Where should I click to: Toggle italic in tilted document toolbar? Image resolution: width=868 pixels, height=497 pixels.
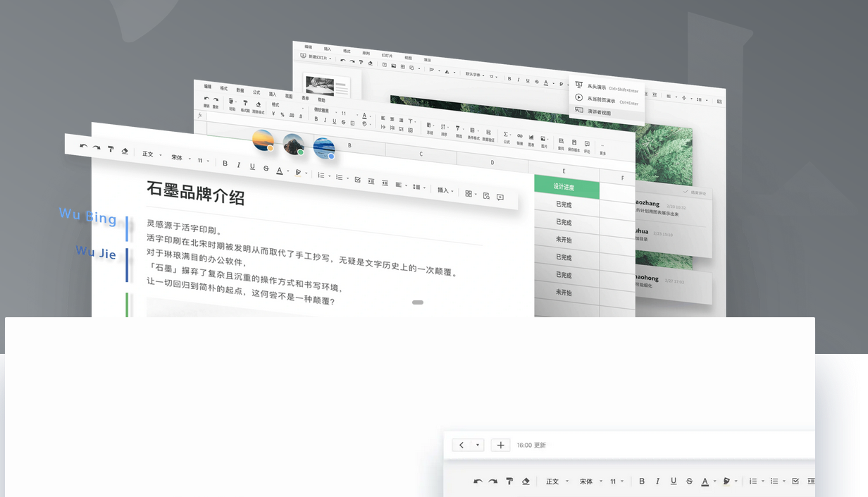(238, 165)
